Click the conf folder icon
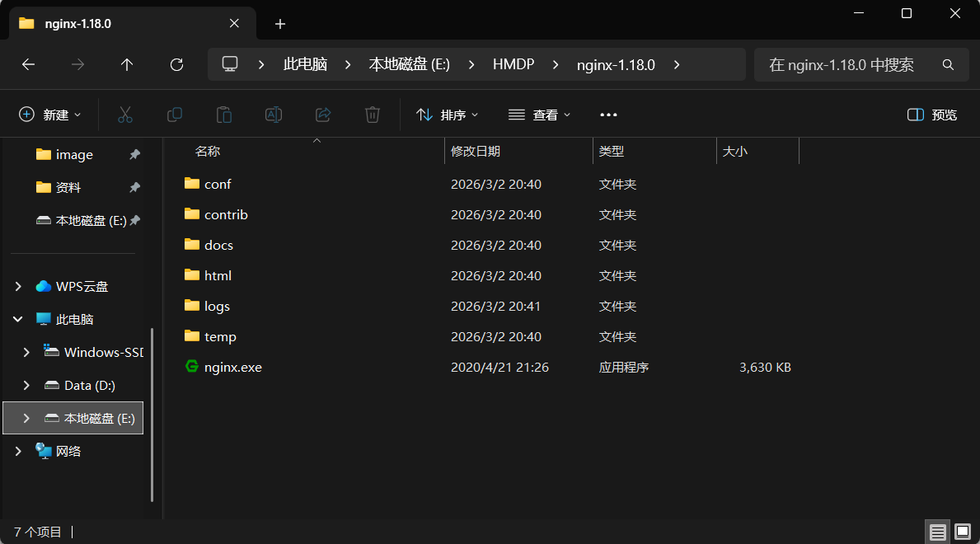This screenshot has height=544, width=980. tap(192, 183)
